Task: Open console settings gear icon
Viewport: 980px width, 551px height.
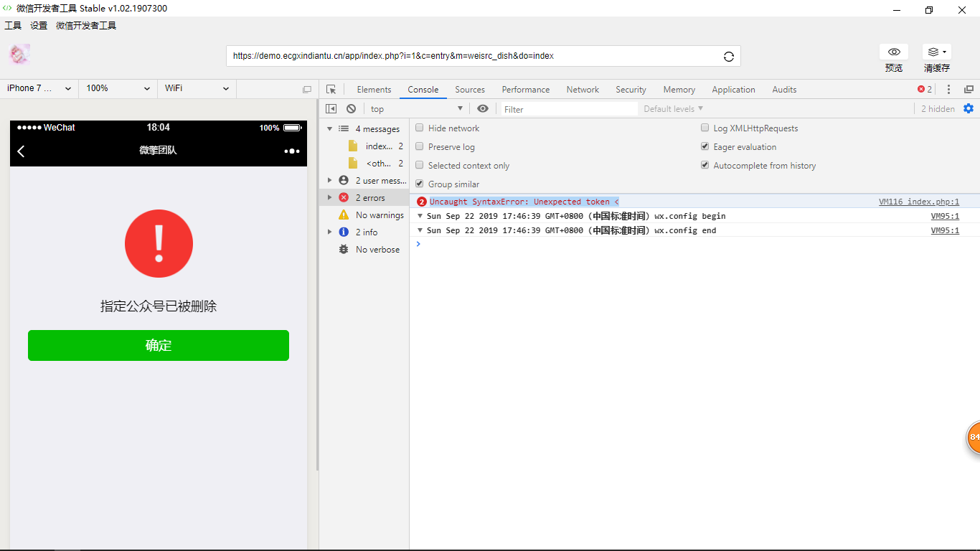Action: pos(969,109)
